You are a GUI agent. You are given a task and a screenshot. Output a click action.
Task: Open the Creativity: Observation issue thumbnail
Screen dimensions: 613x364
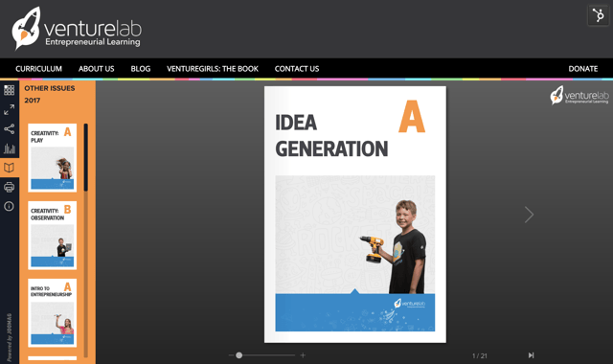point(53,236)
